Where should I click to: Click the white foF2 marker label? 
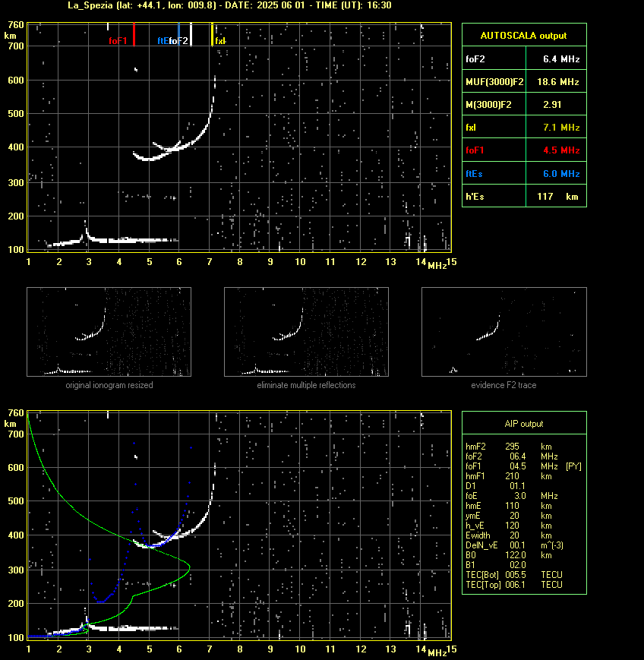[x=178, y=41]
